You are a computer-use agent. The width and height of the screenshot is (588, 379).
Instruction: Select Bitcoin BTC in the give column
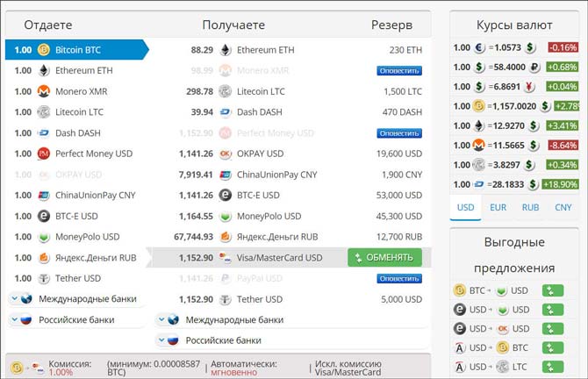pyautogui.click(x=77, y=50)
